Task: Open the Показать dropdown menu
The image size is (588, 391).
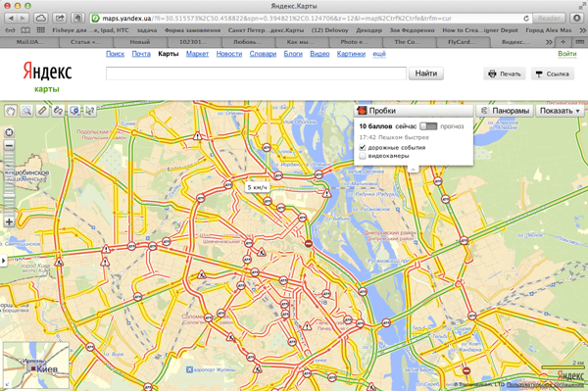Action: point(560,111)
